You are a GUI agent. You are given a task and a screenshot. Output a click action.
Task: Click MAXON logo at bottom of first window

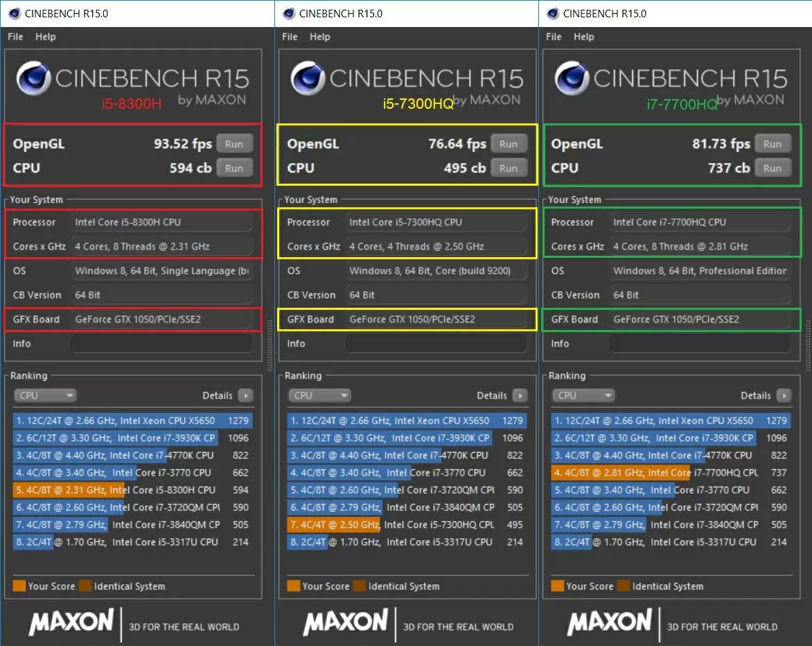tap(71, 622)
